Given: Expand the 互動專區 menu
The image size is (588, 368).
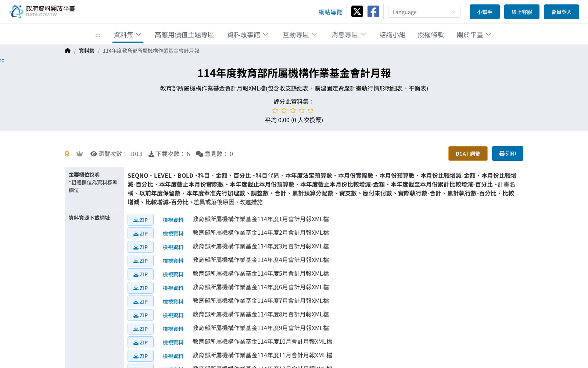Looking at the screenshot, I should pyautogui.click(x=300, y=35).
